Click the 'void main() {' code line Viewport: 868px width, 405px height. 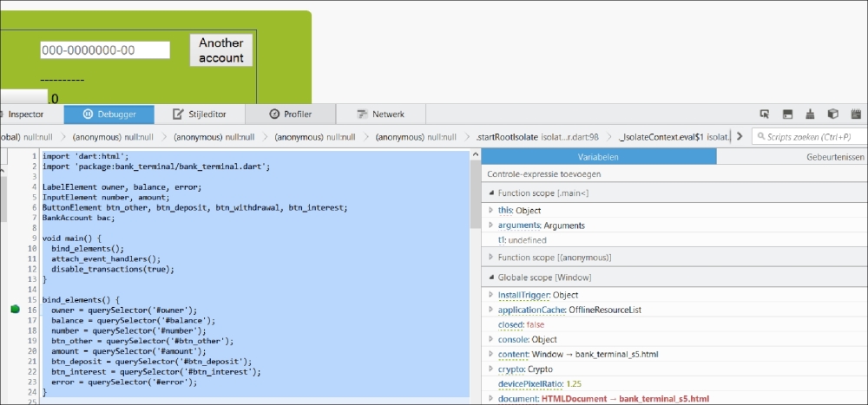click(72, 239)
